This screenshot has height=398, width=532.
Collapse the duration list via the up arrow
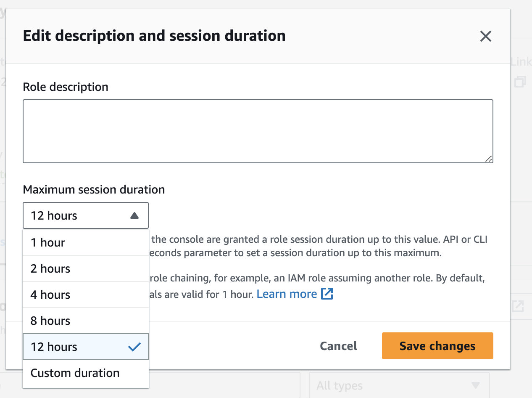coord(134,215)
